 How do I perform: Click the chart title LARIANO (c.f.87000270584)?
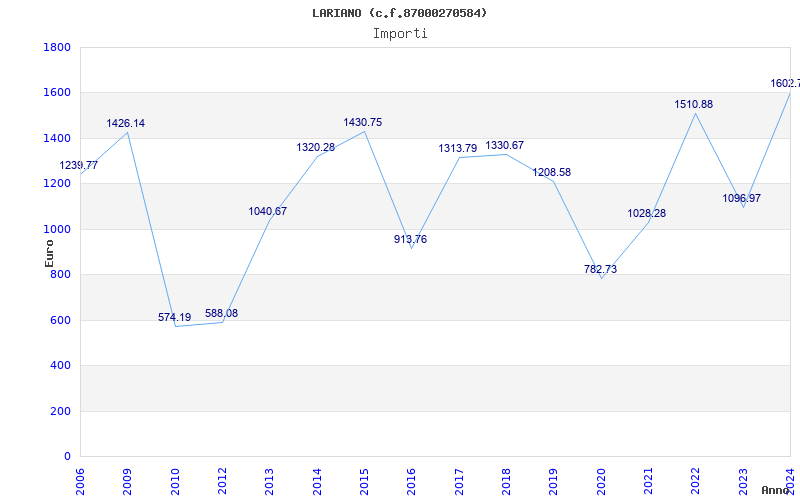pyautogui.click(x=399, y=13)
